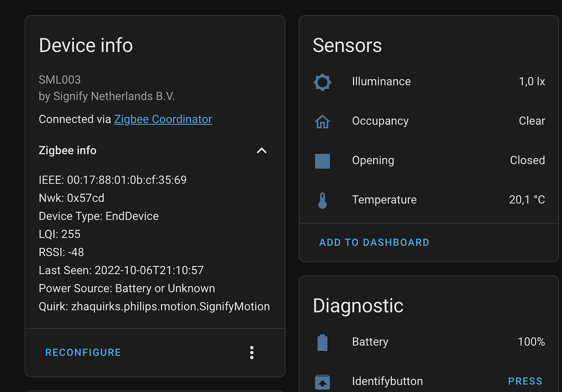Select the Temperature thermometer icon
The width and height of the screenshot is (562, 392).
pyautogui.click(x=322, y=200)
